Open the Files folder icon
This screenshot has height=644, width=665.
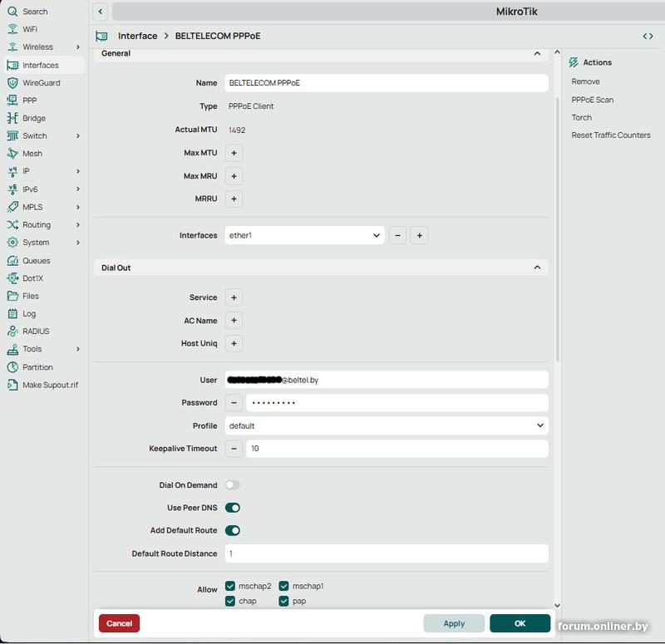point(12,296)
